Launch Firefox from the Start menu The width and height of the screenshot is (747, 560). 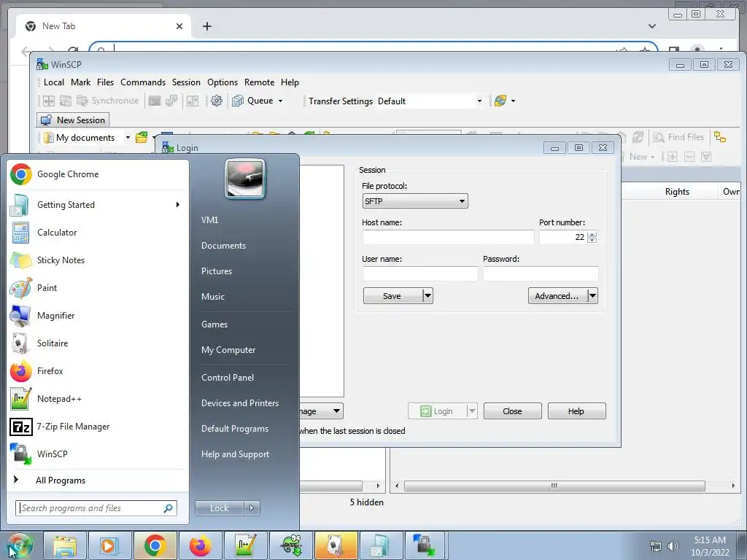(x=98, y=371)
